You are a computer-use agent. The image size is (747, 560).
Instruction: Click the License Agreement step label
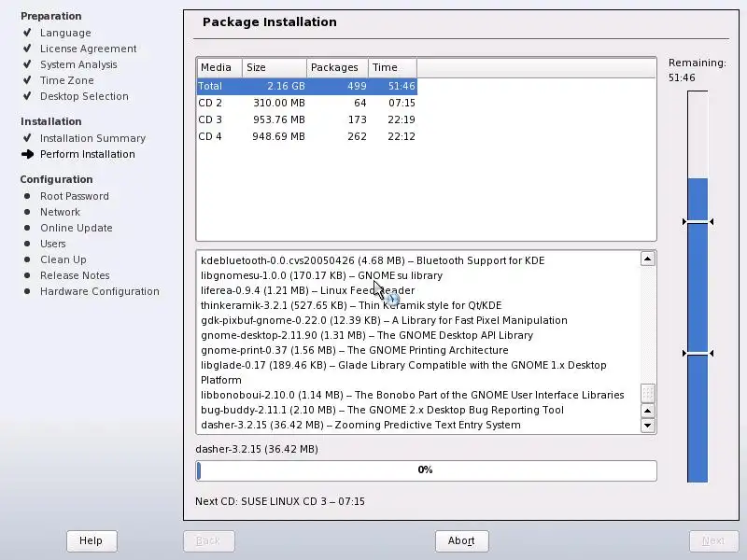tap(88, 49)
